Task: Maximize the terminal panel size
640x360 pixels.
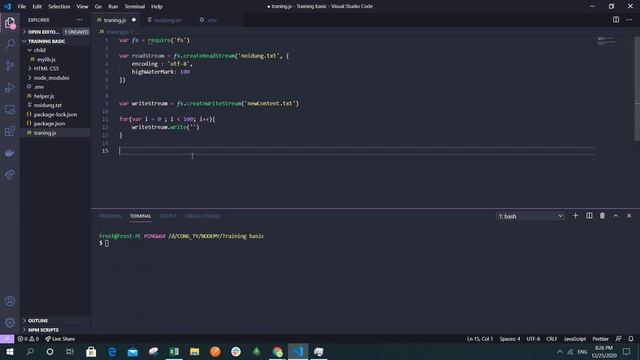Action: (x=616, y=216)
